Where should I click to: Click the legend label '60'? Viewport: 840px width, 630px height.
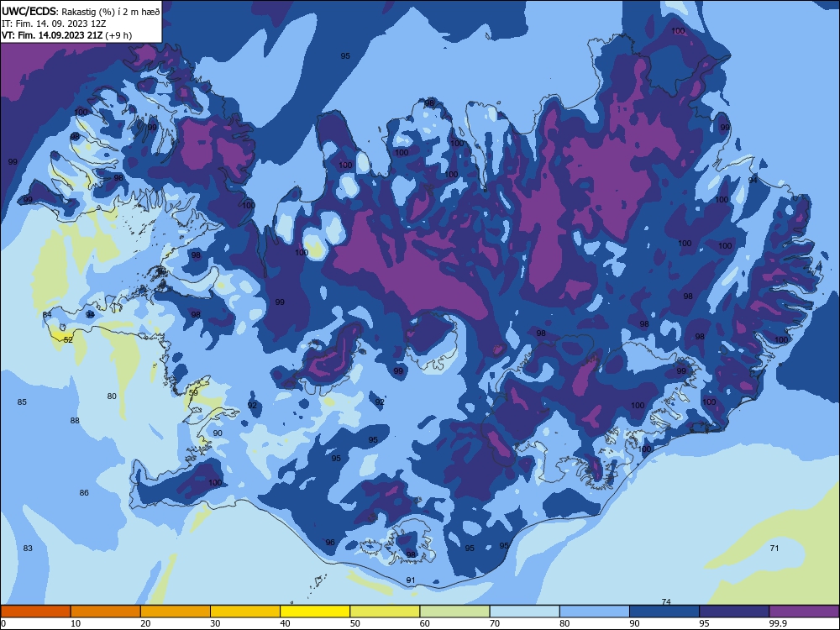(x=425, y=623)
